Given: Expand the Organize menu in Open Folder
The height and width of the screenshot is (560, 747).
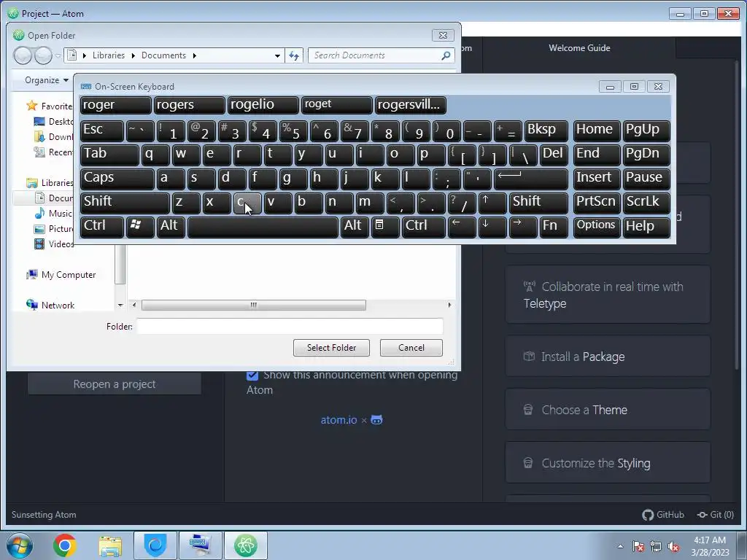Looking at the screenshot, I should click(47, 80).
